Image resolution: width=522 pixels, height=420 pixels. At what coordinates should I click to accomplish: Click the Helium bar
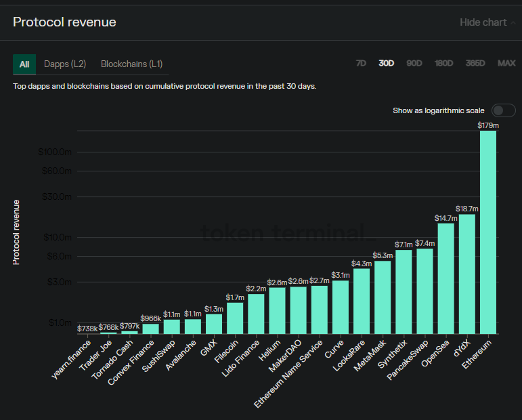(x=278, y=310)
